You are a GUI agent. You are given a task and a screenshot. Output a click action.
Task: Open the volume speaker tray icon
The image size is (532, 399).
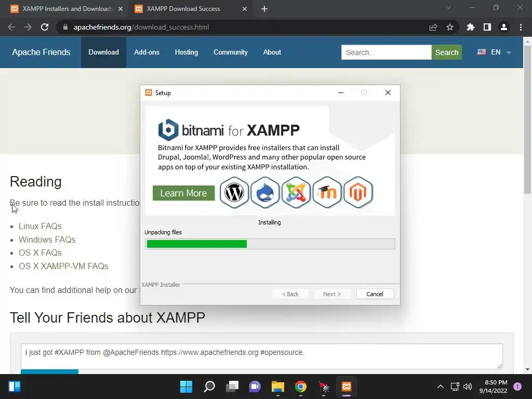coord(468,387)
